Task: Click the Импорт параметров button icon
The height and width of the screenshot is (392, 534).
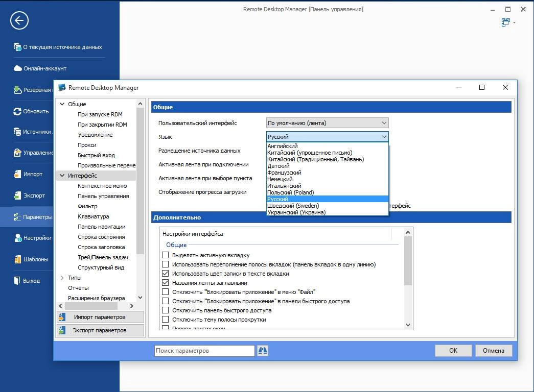Action: coord(62,317)
